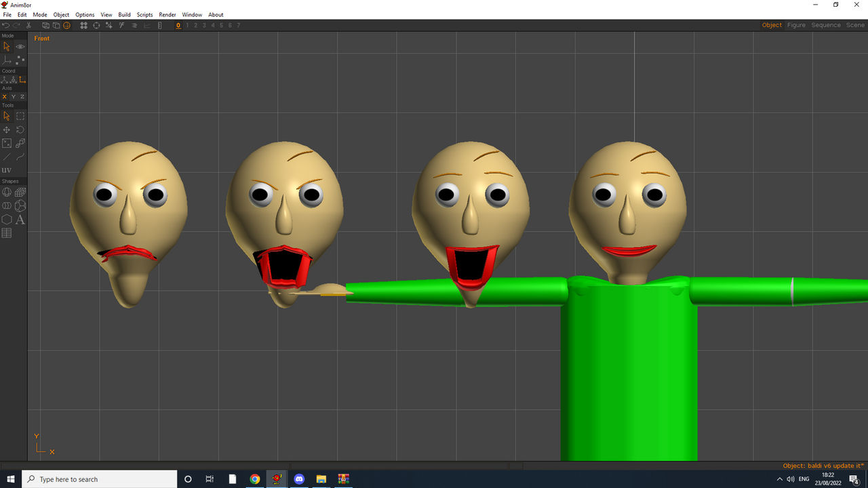This screenshot has width=868, height=488.
Task: Open Discord from the taskbar
Action: click(x=299, y=479)
